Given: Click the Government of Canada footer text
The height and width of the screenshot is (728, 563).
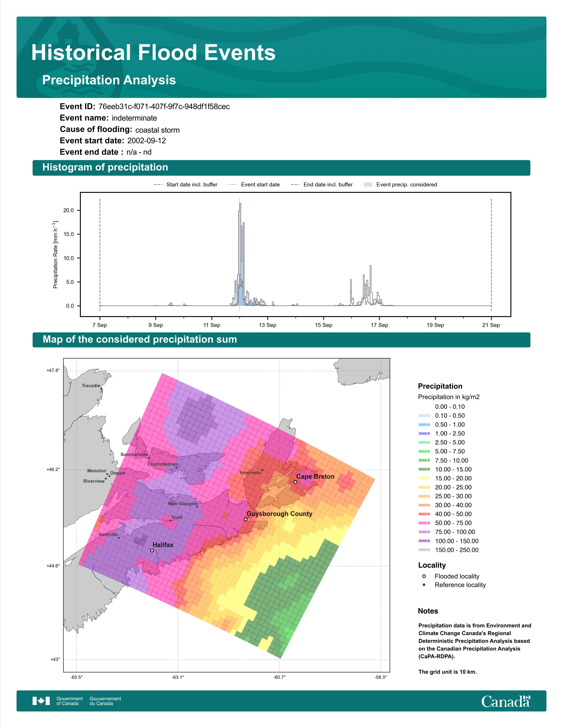Looking at the screenshot, I should (69, 701).
